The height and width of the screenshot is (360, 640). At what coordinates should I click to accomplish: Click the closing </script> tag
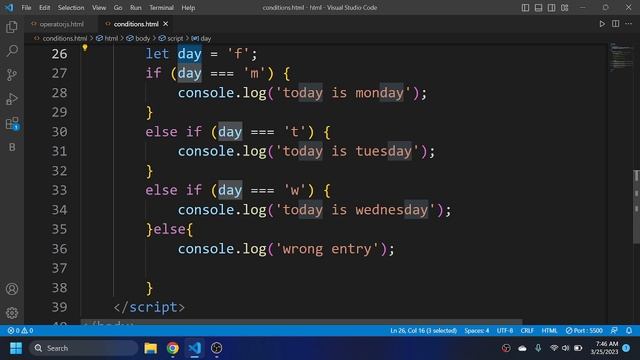[x=149, y=307]
